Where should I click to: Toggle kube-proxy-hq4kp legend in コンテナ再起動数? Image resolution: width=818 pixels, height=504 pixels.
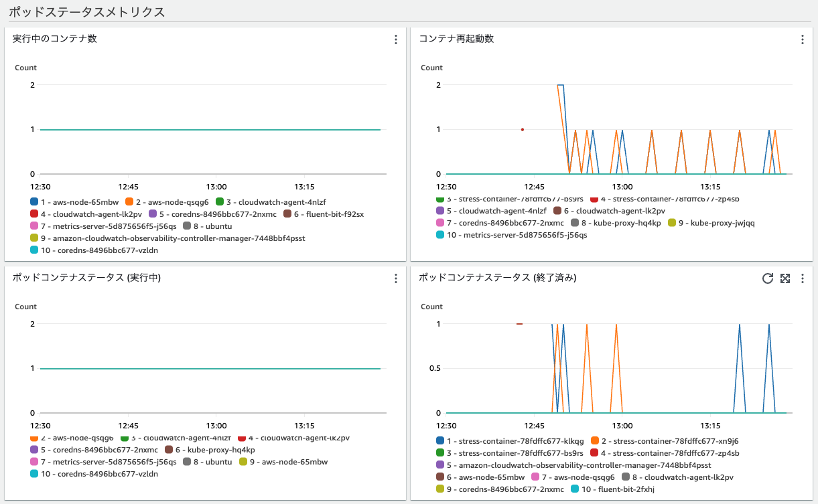615,223
